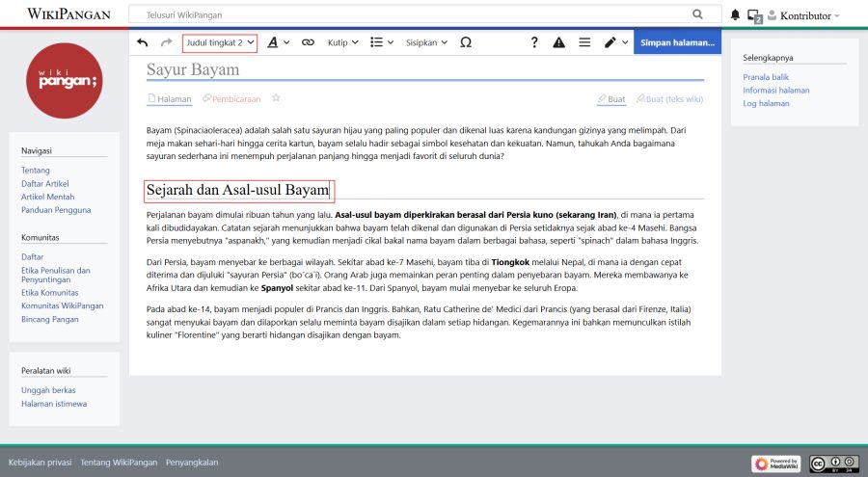The height and width of the screenshot is (477, 868).
Task: Switch editor mode via pencil dropdown
Action: 615,42
